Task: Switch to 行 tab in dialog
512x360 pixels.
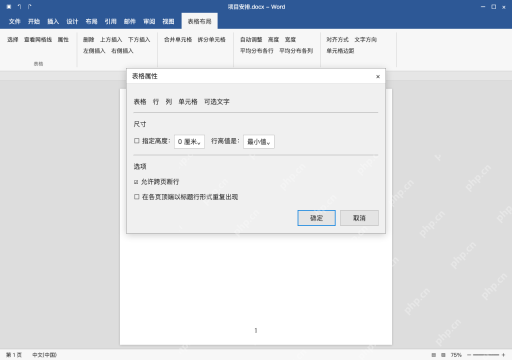Action: (156, 102)
